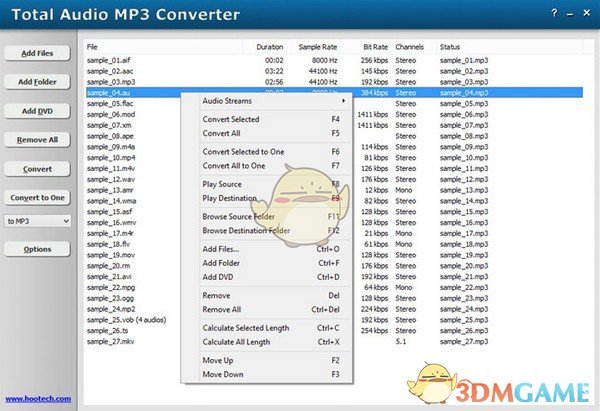The height and width of the screenshot is (411, 600).
Task: Visit the www.hootech.com link
Action: [38, 399]
